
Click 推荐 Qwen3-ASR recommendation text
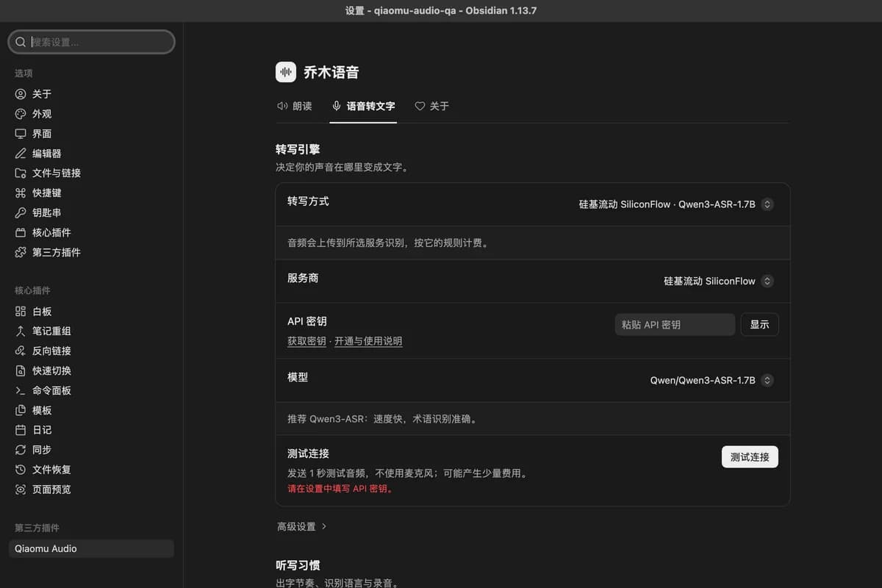382,419
